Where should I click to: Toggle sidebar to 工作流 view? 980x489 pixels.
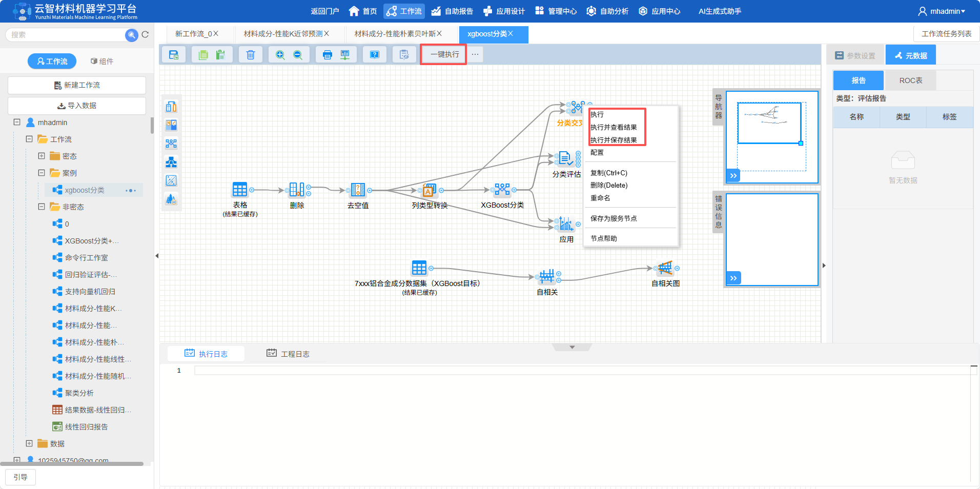(x=52, y=62)
